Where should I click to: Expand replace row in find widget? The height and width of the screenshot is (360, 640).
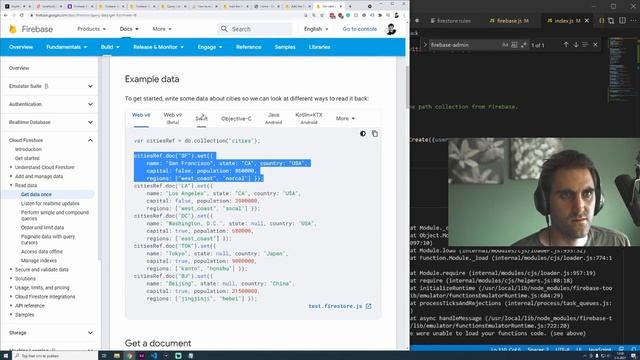(x=425, y=45)
